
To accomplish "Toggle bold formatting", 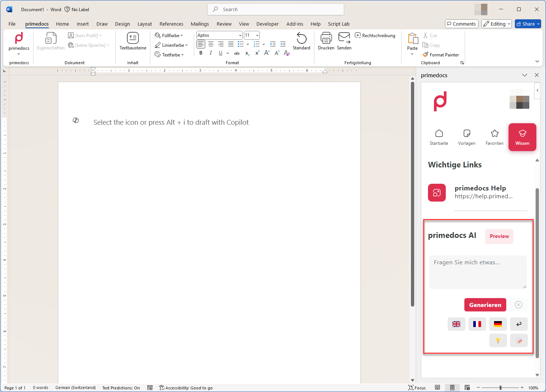I will 201,53.
